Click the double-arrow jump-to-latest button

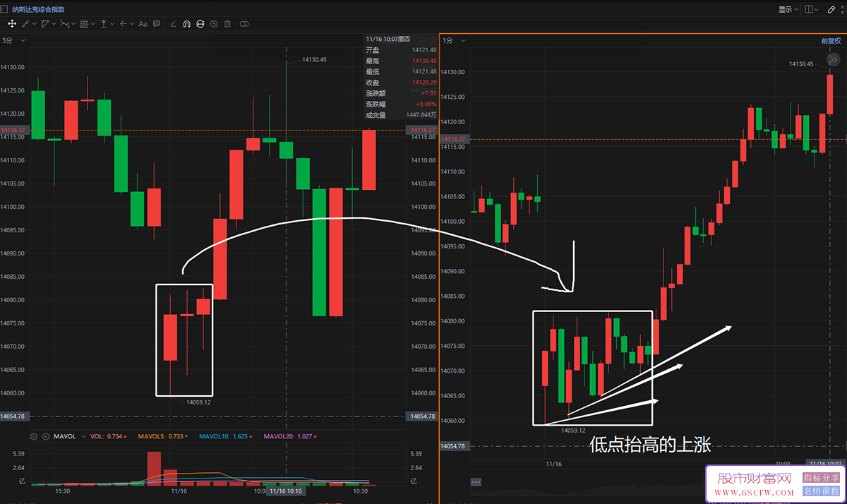834,59
